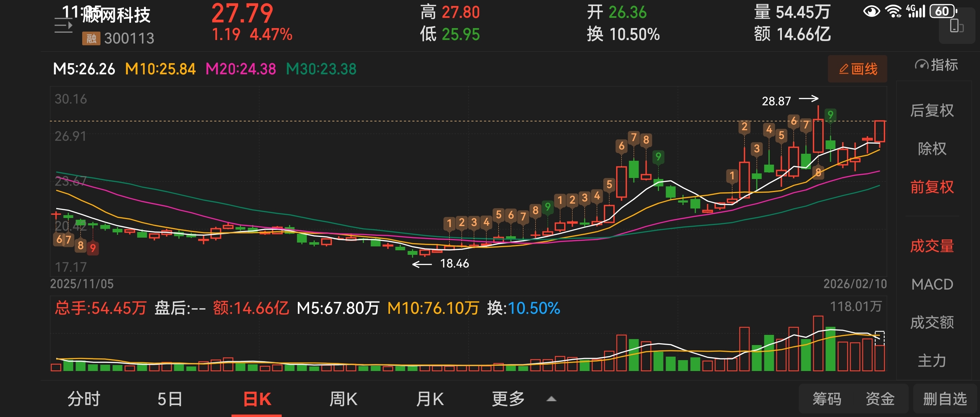Tap the 画线 draw-line pencil button
Viewport: 980px width, 417px height.
857,69
